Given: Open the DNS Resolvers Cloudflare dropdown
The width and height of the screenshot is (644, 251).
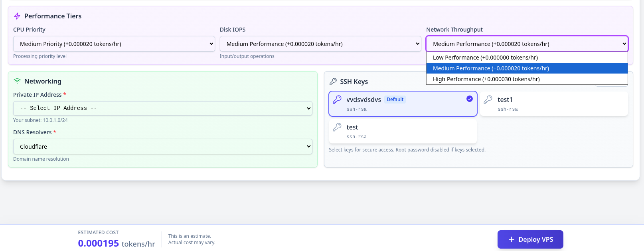Looking at the screenshot, I should pos(163,147).
